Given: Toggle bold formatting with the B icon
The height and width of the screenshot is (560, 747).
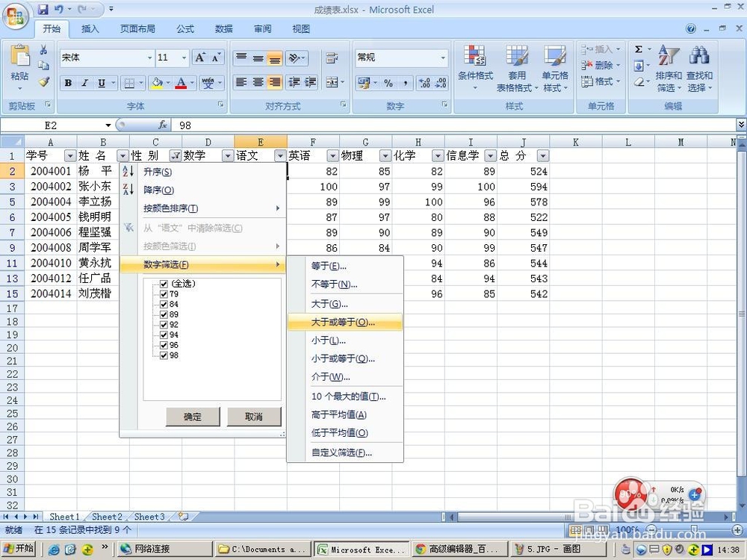Looking at the screenshot, I should (68, 83).
